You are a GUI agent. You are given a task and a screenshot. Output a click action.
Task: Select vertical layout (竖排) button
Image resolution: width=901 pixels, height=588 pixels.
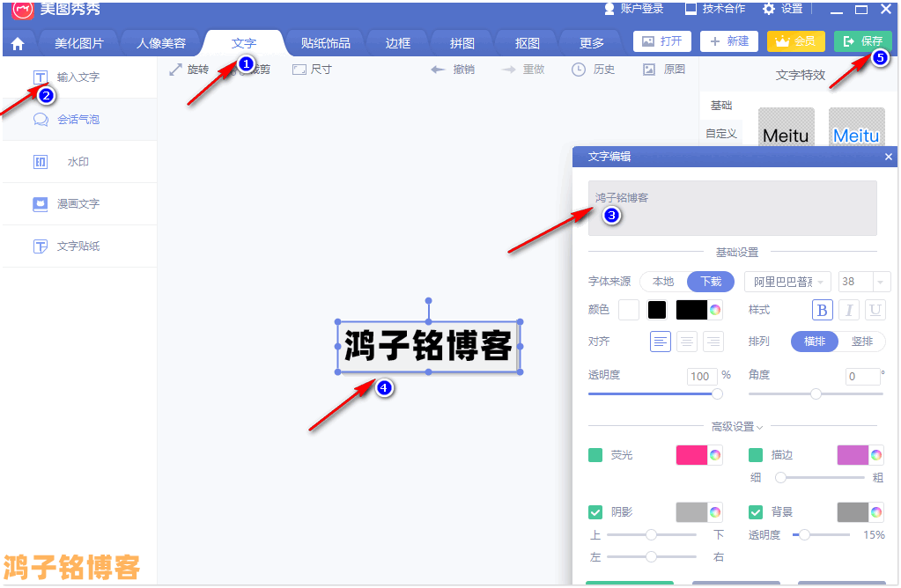tap(861, 342)
